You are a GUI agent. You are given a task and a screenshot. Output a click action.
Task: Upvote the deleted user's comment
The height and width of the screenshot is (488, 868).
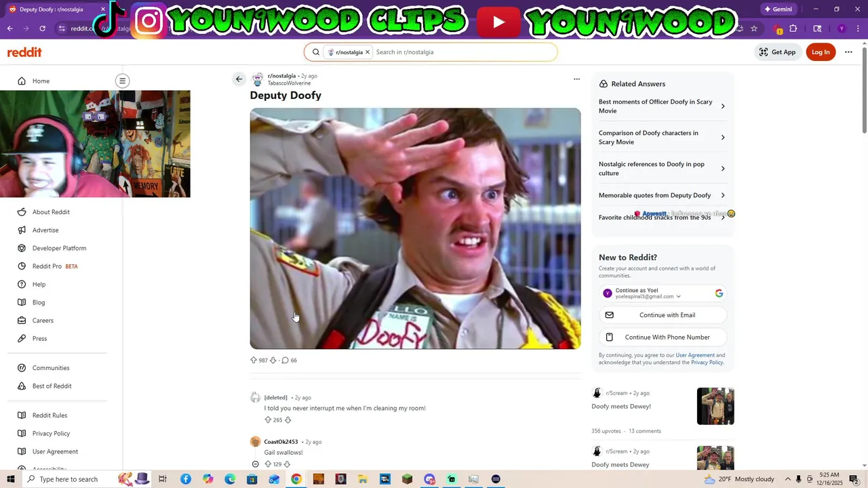268,420
